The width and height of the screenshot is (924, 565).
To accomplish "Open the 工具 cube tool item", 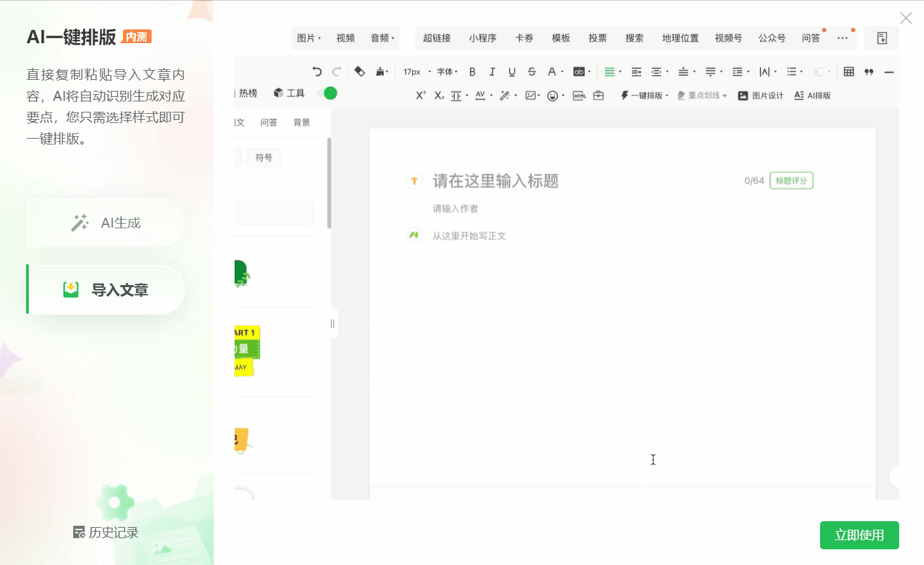I will pyautogui.click(x=289, y=93).
